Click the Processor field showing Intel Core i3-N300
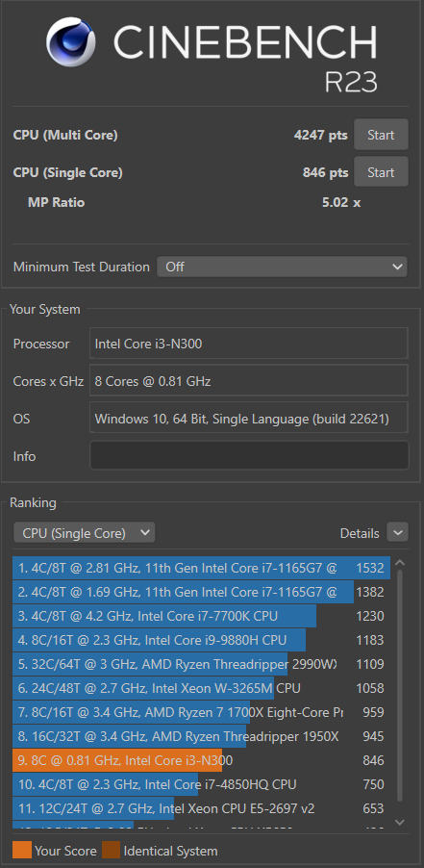The image size is (424, 868). (249, 344)
